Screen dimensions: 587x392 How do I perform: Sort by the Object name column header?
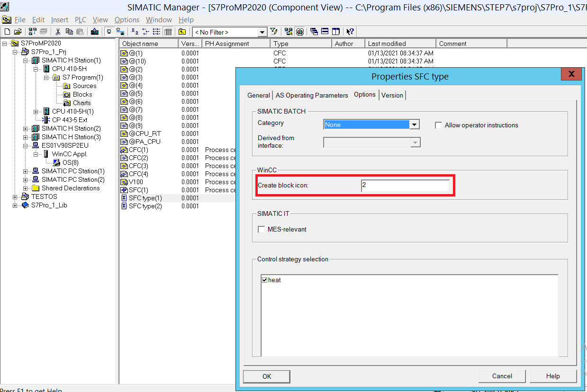click(149, 44)
